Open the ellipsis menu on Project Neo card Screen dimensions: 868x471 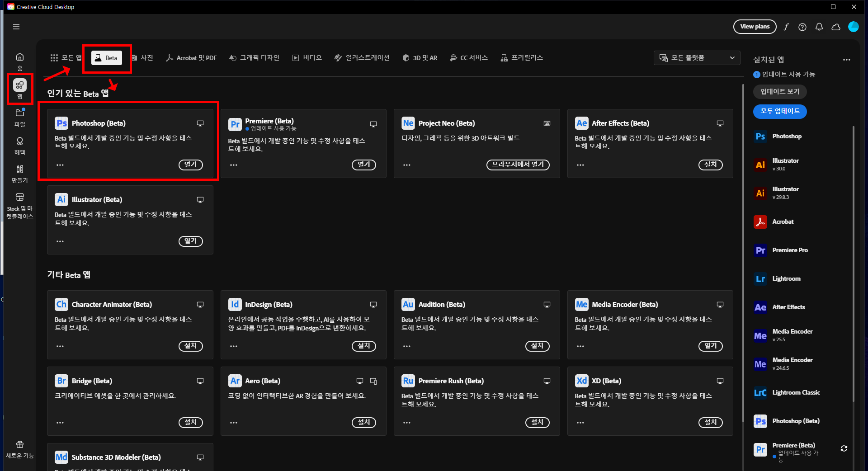coord(407,165)
